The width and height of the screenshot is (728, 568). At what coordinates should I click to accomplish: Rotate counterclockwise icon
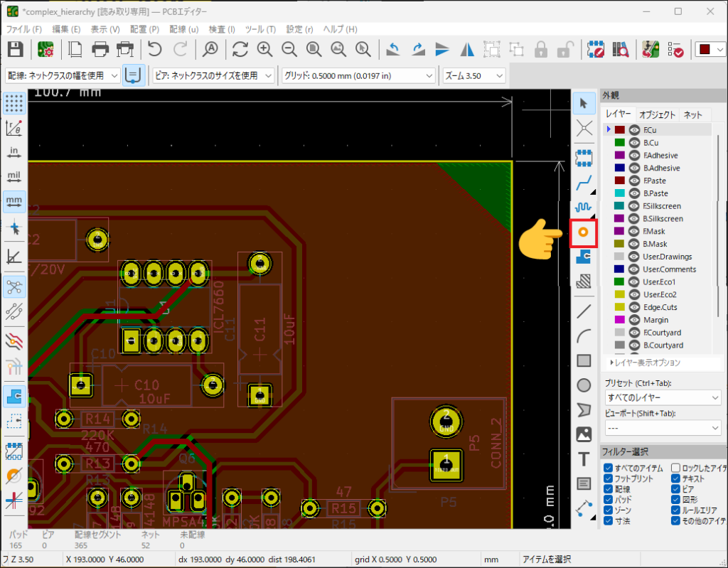393,49
